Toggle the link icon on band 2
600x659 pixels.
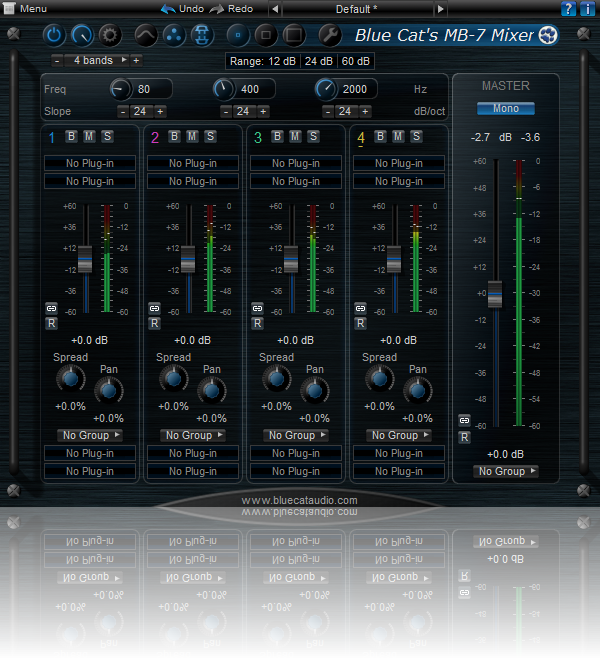coord(154,308)
